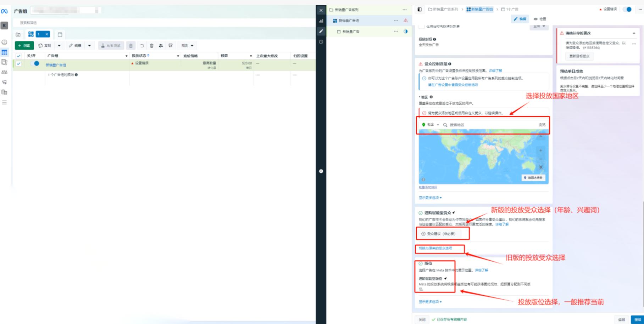Select the pencil edit icon in dark sidebar
The width and height of the screenshot is (644, 324).
pos(321,31)
